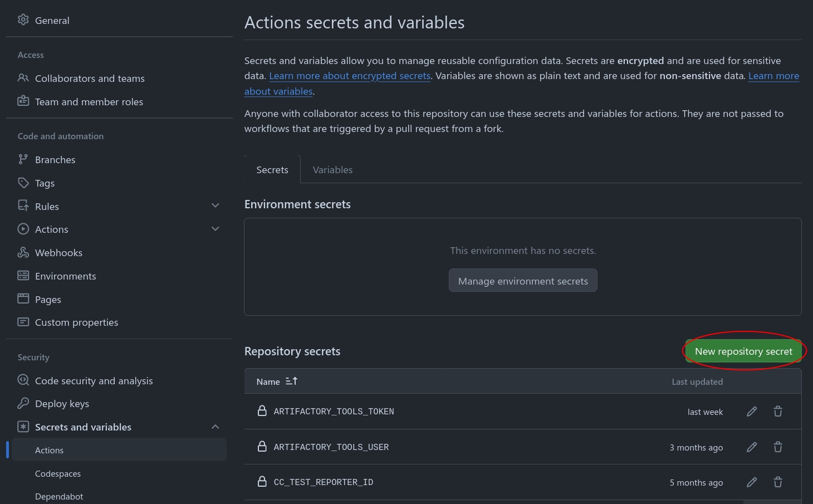This screenshot has height=504, width=813.
Task: Click the trash icon for CC_TEST_REPORTER_ID
Action: point(778,482)
